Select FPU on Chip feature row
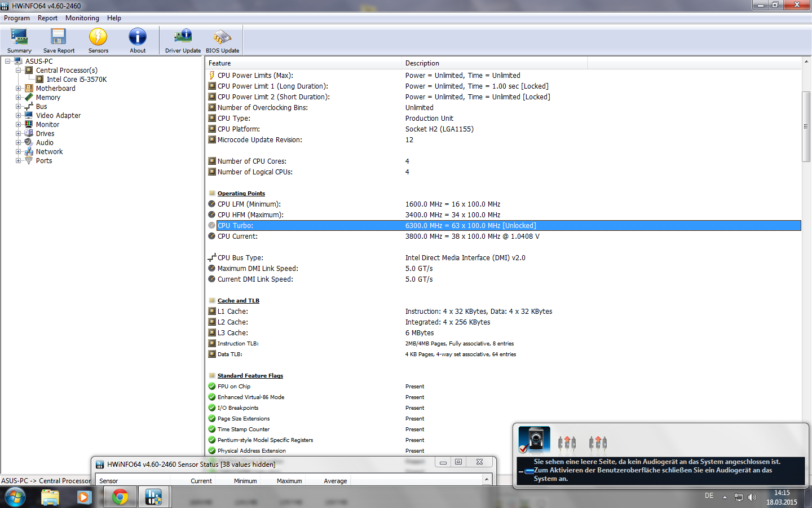Viewport: 812px width, 508px height. 504,387
